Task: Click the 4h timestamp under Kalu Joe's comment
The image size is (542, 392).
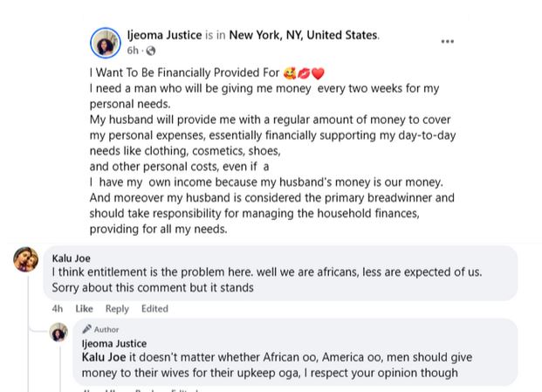Action: pos(57,308)
